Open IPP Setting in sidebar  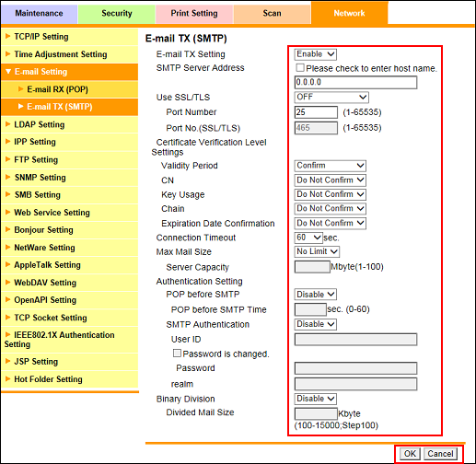click(70, 142)
